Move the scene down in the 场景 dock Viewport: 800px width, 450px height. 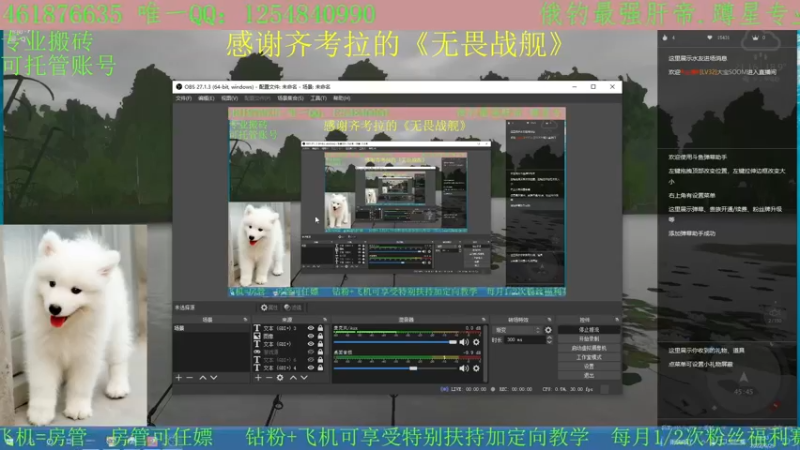click(x=214, y=378)
